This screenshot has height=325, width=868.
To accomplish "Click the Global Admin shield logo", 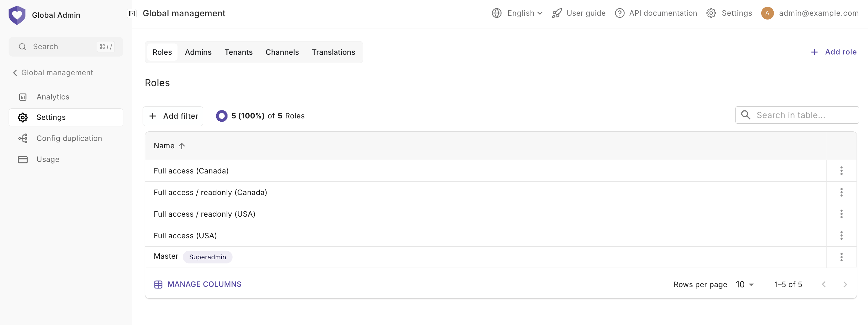I will coord(17,15).
